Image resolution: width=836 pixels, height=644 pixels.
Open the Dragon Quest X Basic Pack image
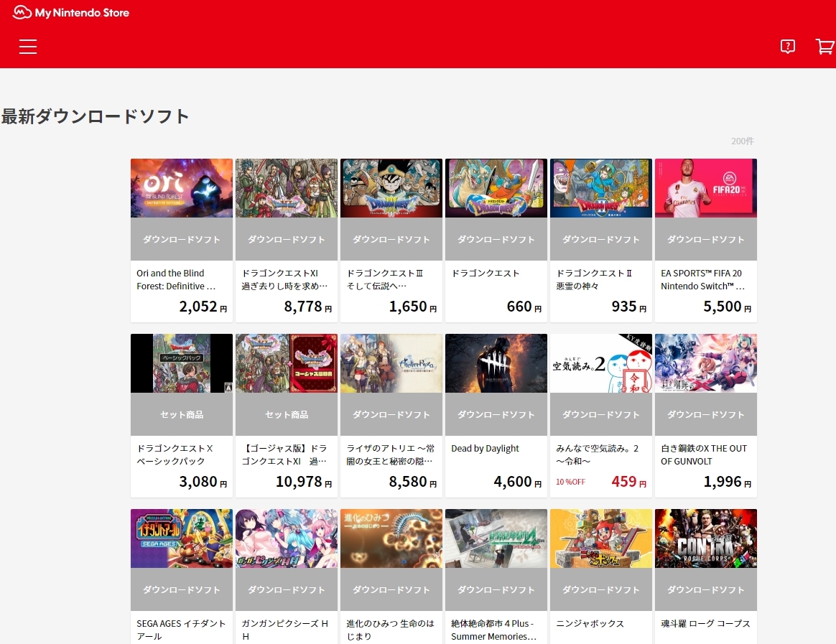tap(181, 363)
